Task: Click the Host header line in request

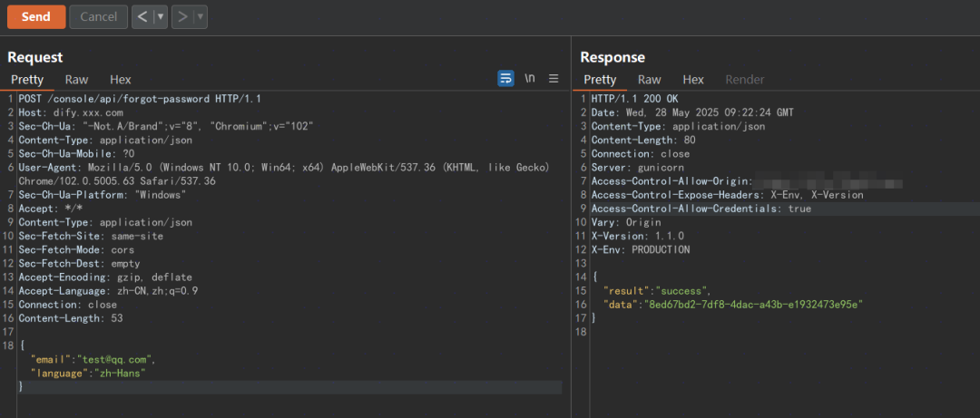Action: [71, 112]
